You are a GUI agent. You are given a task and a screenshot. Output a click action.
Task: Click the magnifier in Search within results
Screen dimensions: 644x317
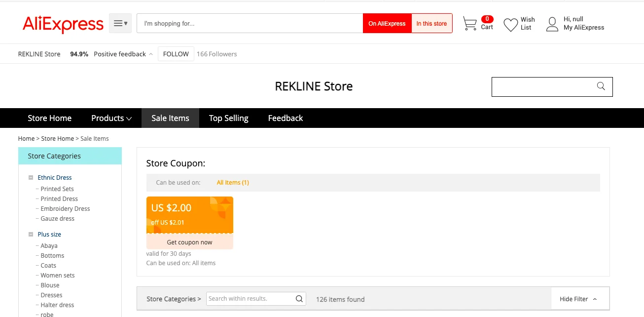pos(299,299)
